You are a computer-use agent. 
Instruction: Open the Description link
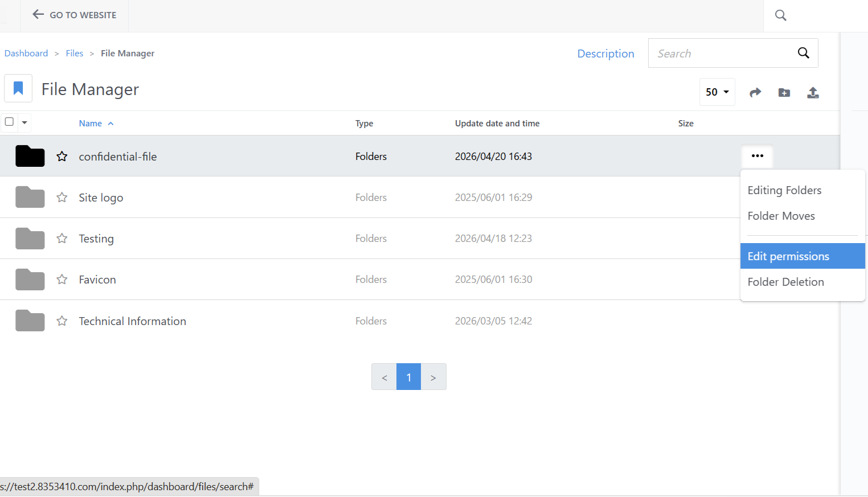605,54
